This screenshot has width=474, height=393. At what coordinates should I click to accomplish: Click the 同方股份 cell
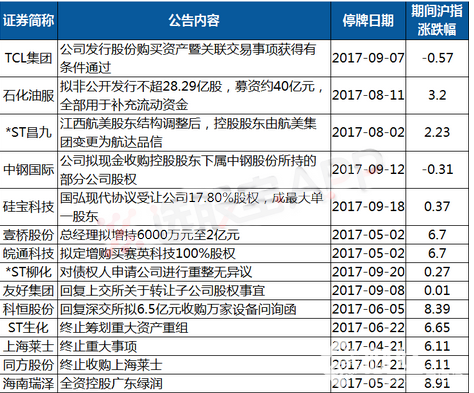tap(28, 365)
